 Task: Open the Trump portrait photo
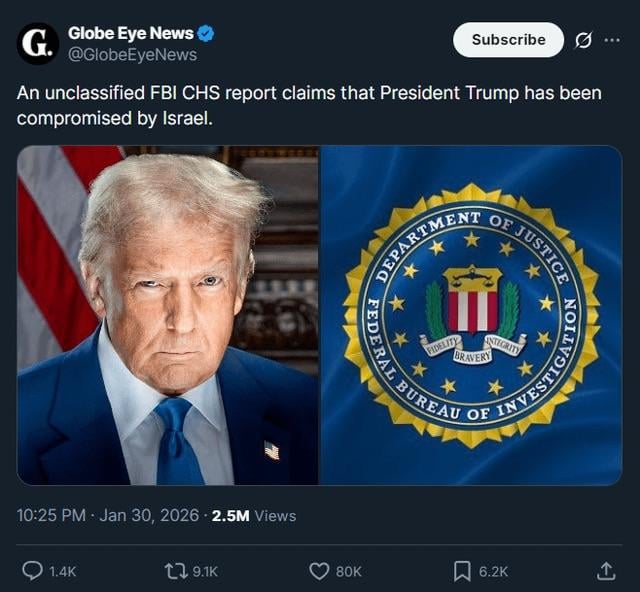click(x=168, y=315)
